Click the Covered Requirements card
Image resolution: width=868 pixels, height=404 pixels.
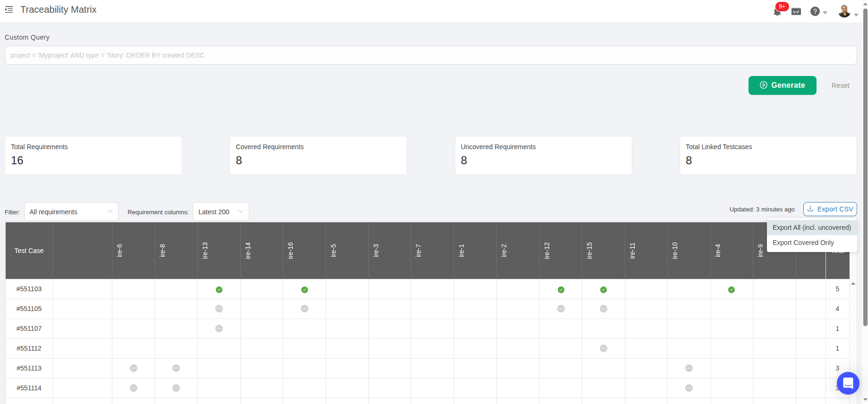(318, 156)
